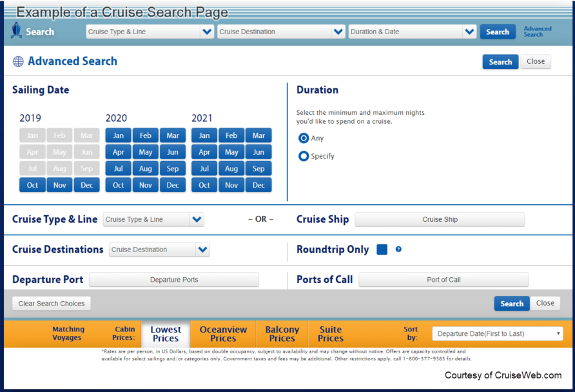Select the Specify duration radio button
575x392 pixels.
point(302,155)
